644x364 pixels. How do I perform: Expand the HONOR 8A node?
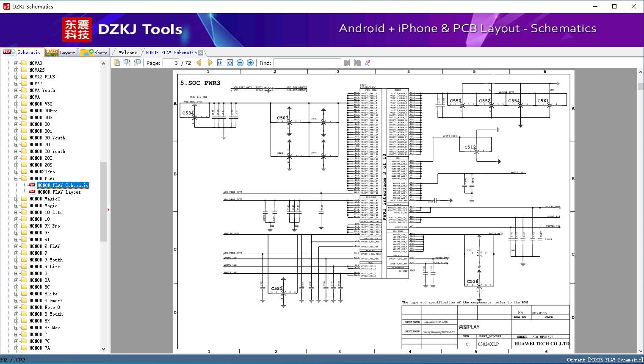tap(16, 280)
